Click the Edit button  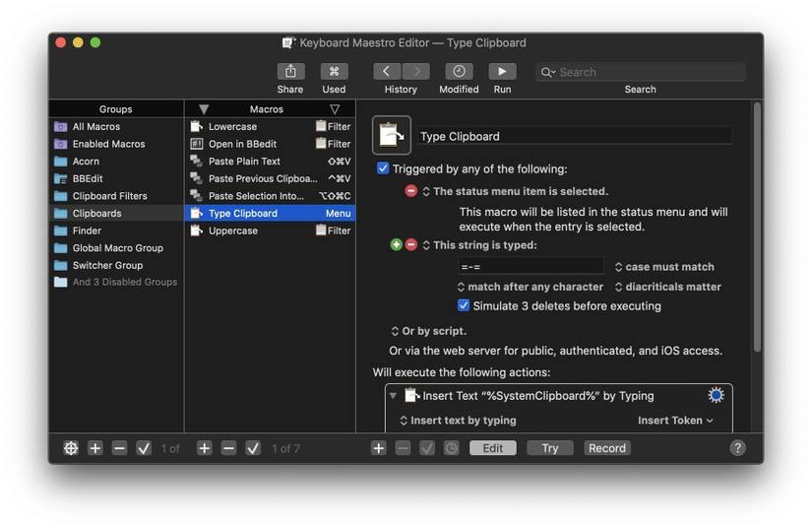click(x=492, y=448)
